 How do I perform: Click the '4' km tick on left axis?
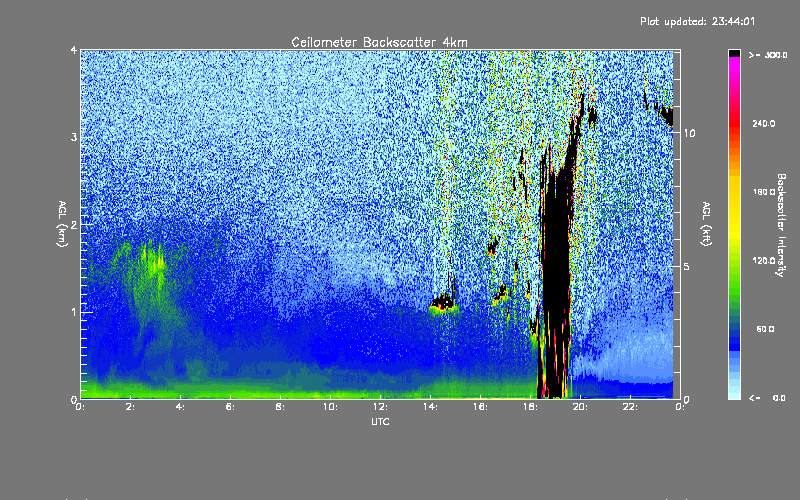74,50
